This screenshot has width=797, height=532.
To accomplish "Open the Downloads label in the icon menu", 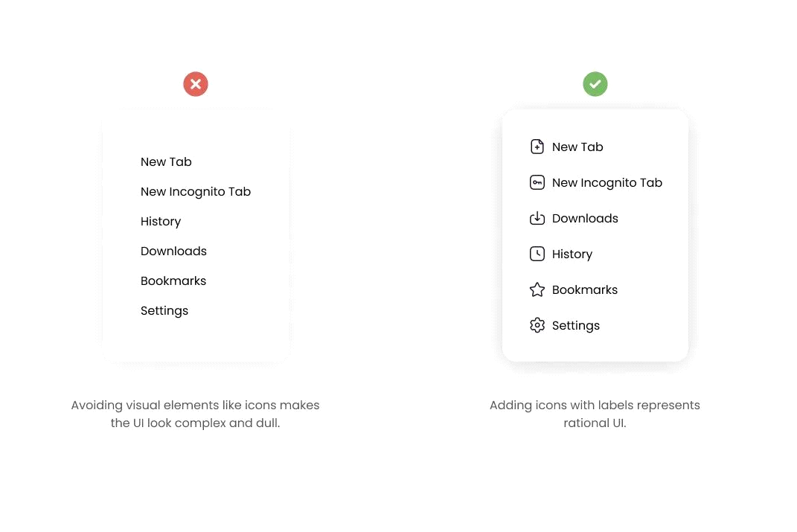I will 585,219.
